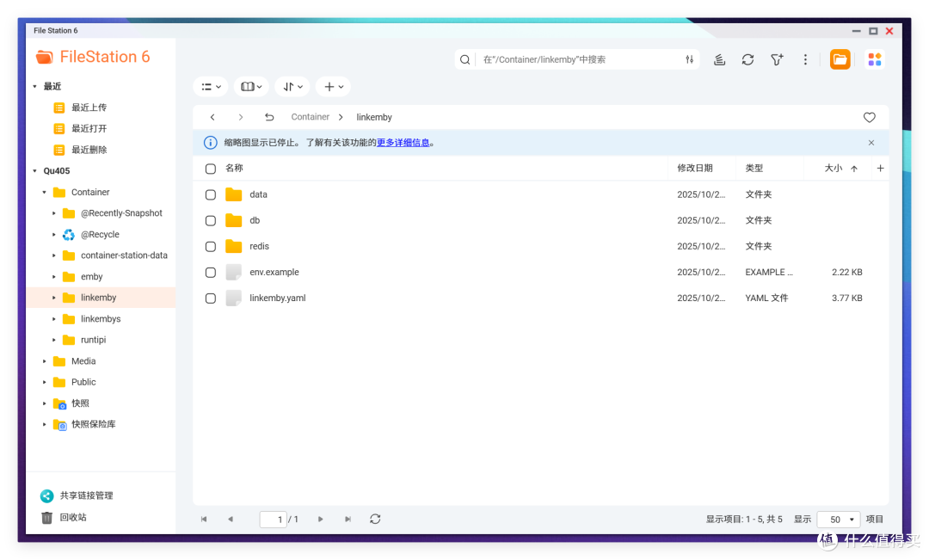Select the linkembys tree folder
Viewport: 929px width, 560px height.
tap(100, 319)
